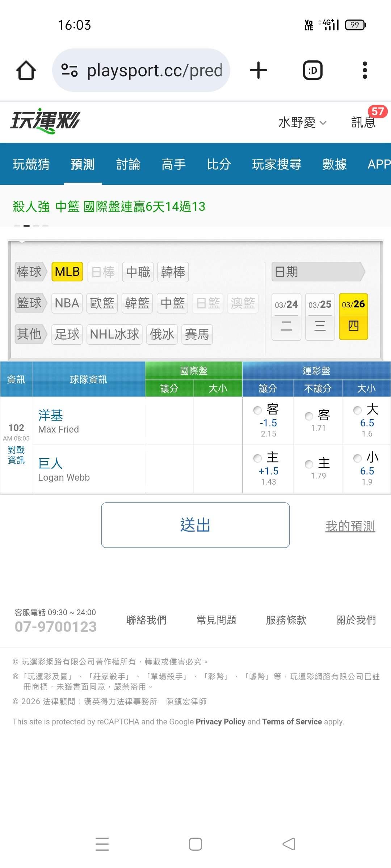391x868 pixels.
Task: Open Google Privacy Policy link
Action: tap(220, 722)
